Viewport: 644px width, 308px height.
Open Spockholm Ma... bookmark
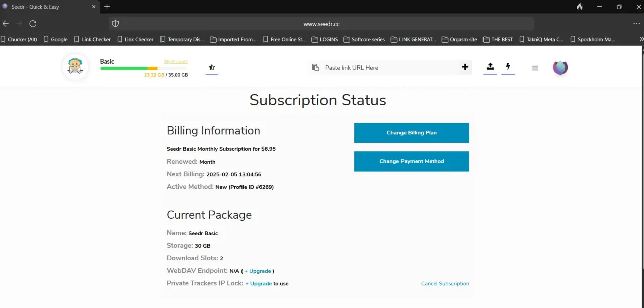pos(592,39)
